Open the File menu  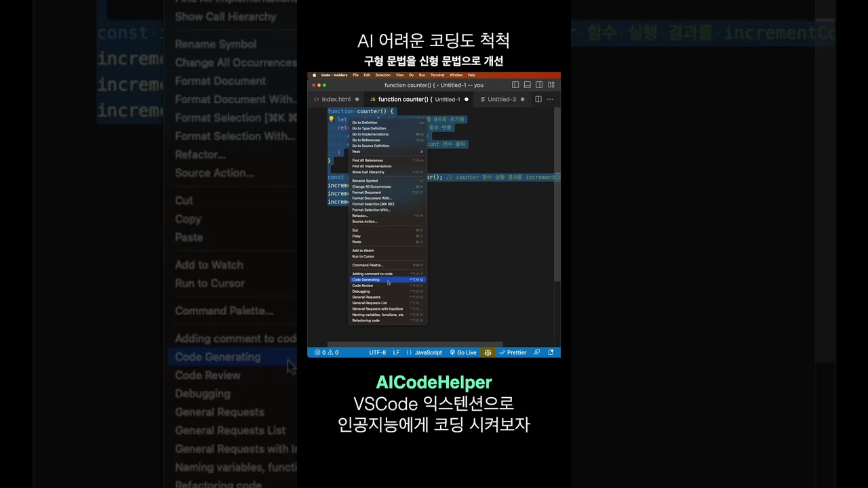(x=355, y=75)
